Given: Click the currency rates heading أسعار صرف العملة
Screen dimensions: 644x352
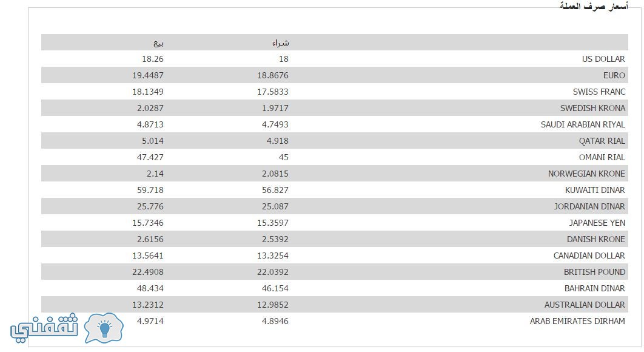Looking at the screenshot, I should [594, 5].
